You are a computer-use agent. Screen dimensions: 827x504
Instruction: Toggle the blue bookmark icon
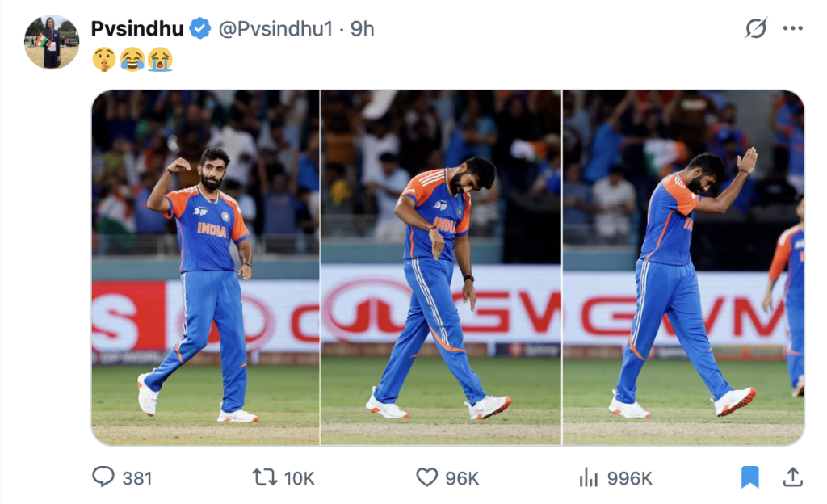(x=750, y=477)
